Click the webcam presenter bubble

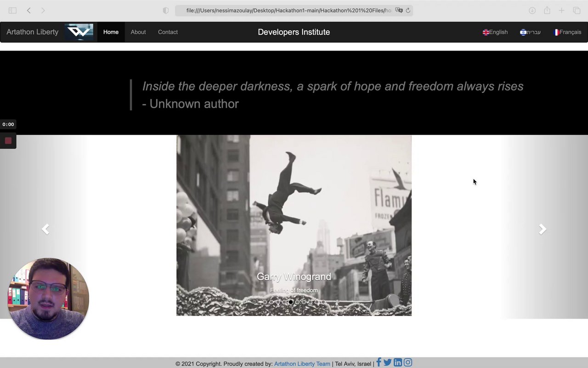pos(48,299)
